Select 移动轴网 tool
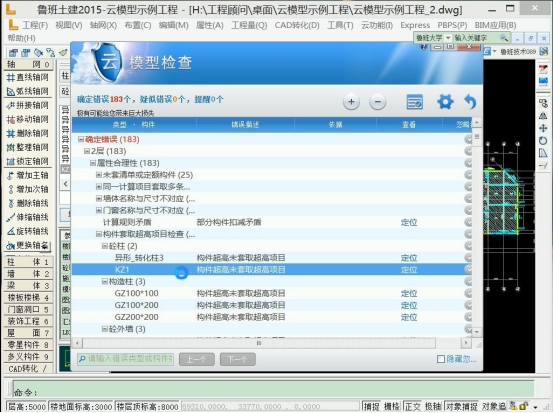This screenshot has width=553, height=413. point(28,119)
